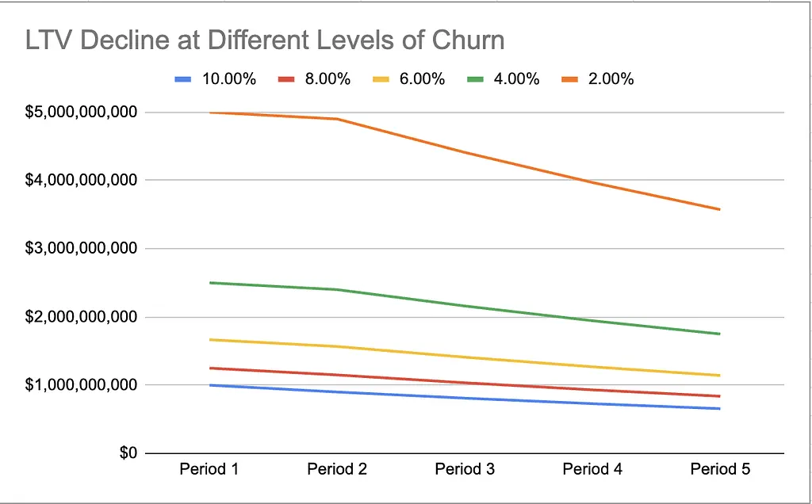This screenshot has height=504, width=812.
Task: Click the orange 2.00% legend swatch
Action: click(x=569, y=79)
